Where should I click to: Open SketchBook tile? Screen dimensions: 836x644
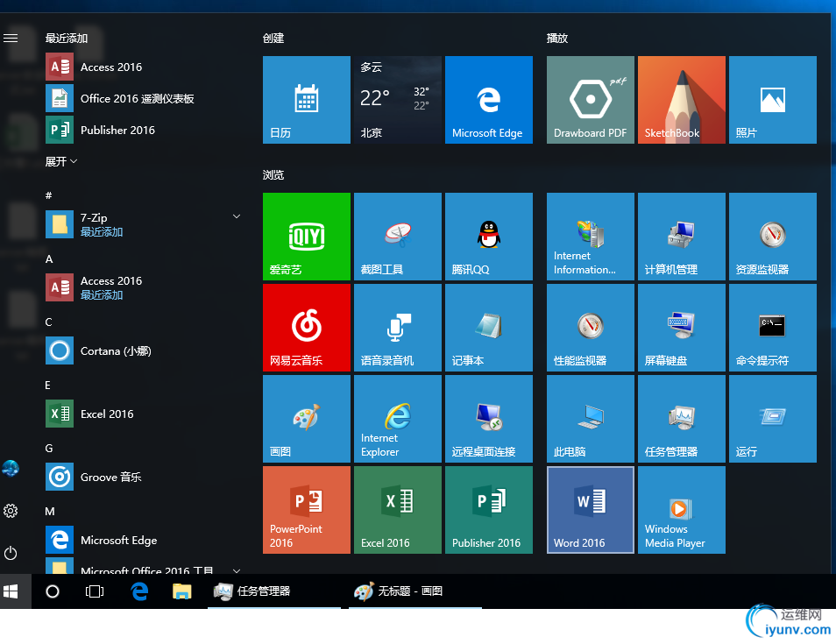(x=681, y=100)
